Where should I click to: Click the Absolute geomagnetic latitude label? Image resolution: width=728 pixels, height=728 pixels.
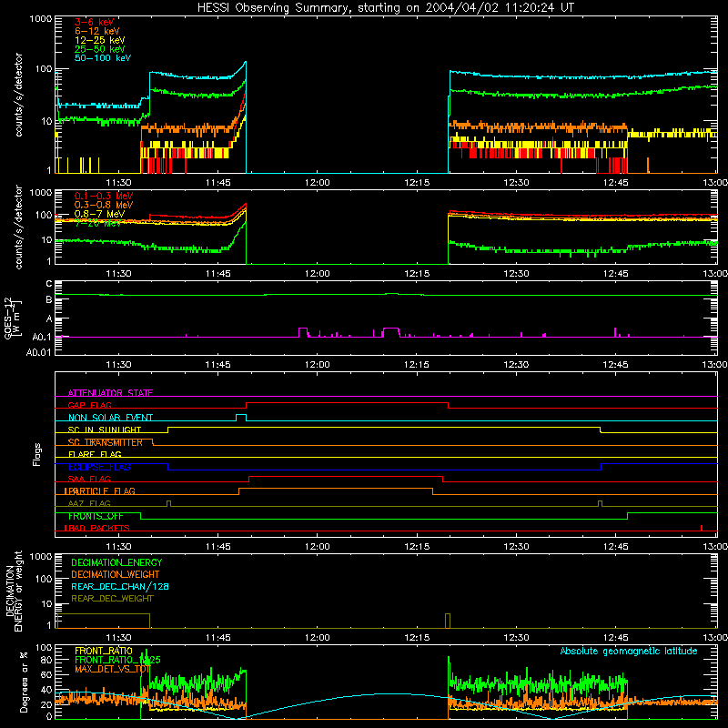coord(629,651)
